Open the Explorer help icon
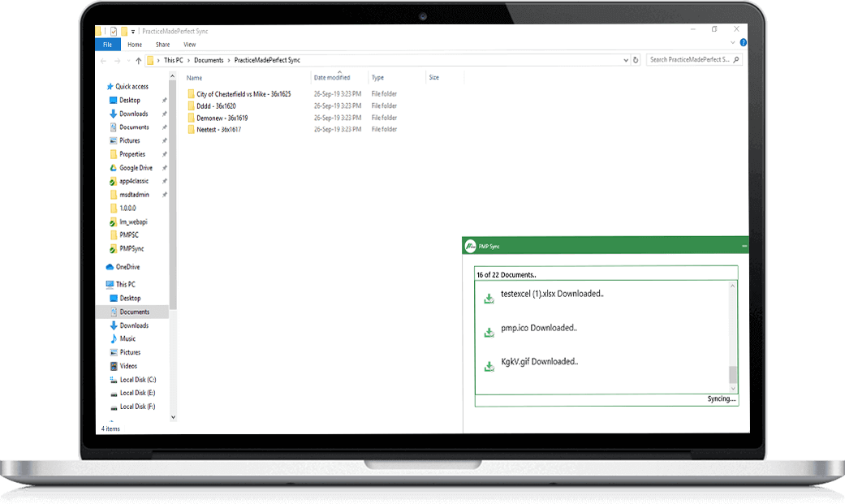The height and width of the screenshot is (504, 845). (744, 42)
